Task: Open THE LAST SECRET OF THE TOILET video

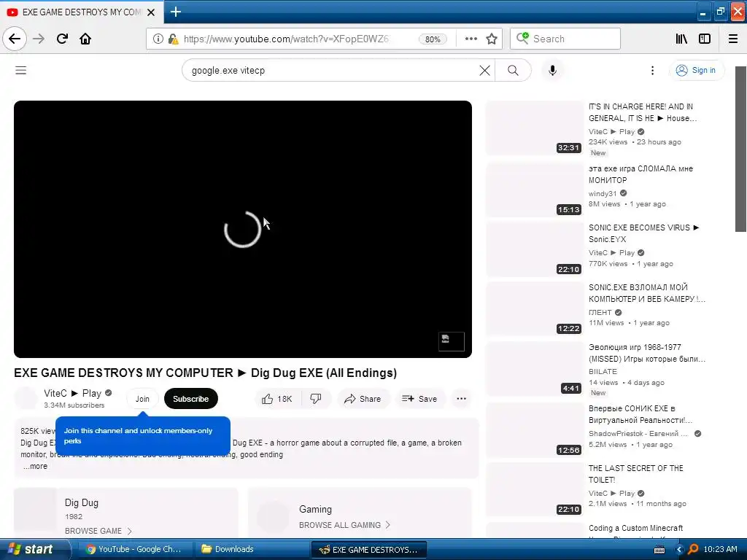Action: 636,474
